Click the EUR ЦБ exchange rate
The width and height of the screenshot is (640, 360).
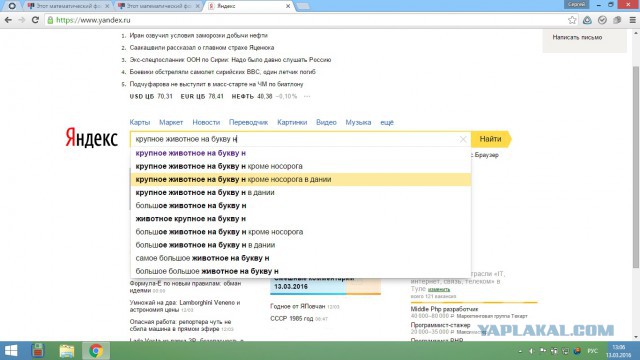pyautogui.click(x=202, y=96)
